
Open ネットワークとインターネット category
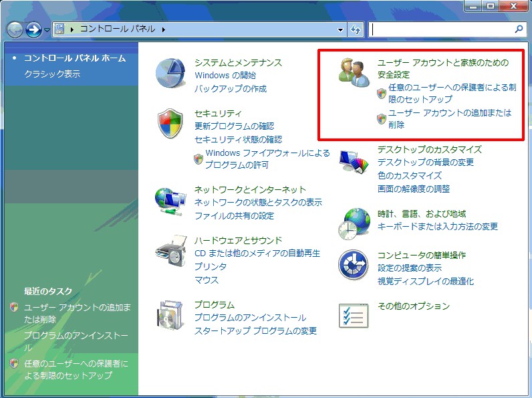click(250, 189)
